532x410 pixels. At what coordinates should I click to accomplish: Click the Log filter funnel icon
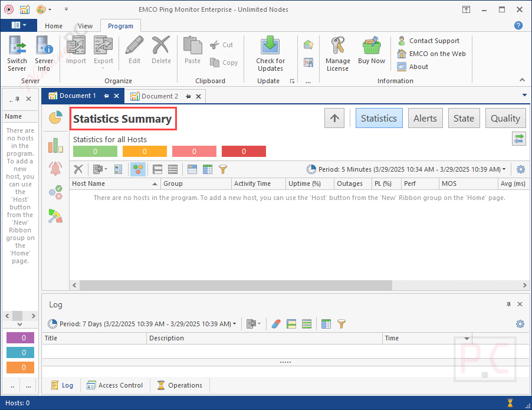point(341,324)
